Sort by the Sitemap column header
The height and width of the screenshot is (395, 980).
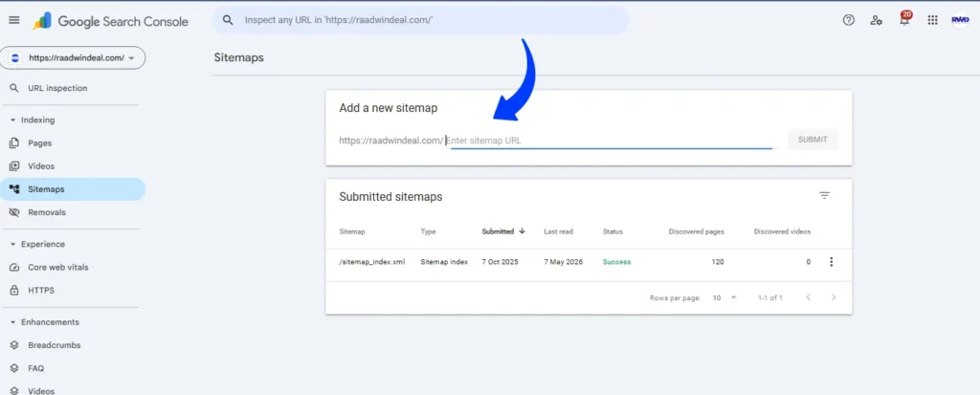(x=352, y=231)
